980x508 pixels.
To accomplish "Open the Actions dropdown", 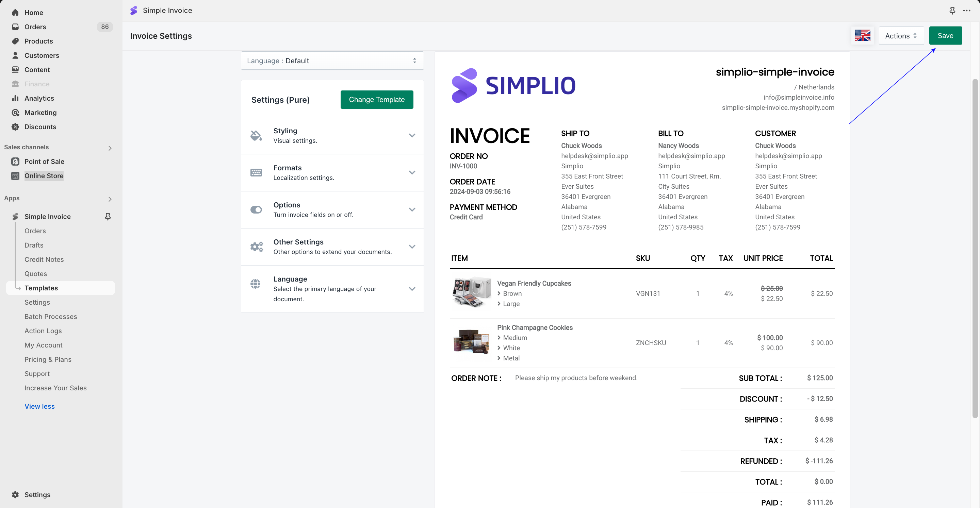I will click(x=901, y=36).
